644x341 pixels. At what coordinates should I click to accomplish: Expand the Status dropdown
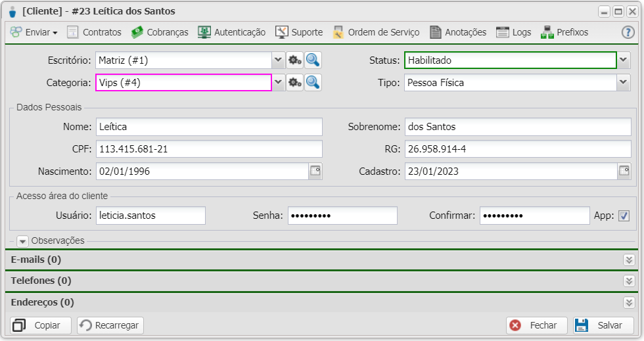[x=624, y=60]
